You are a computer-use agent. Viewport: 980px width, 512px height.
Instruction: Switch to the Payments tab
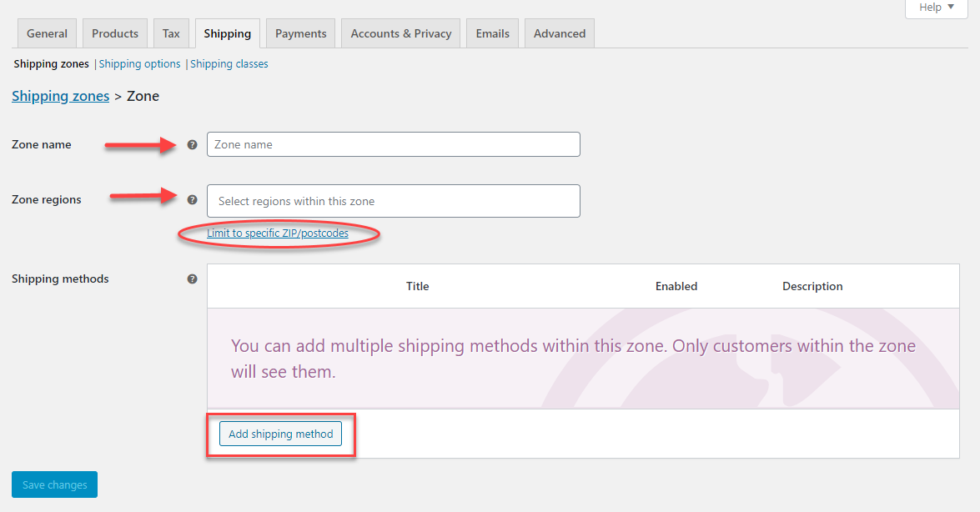point(299,33)
